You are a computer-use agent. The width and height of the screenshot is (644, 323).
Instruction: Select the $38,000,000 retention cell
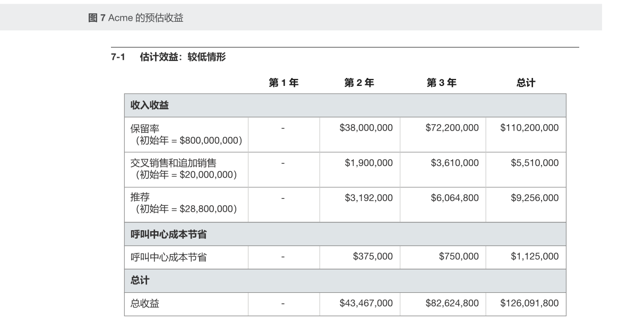366,128
